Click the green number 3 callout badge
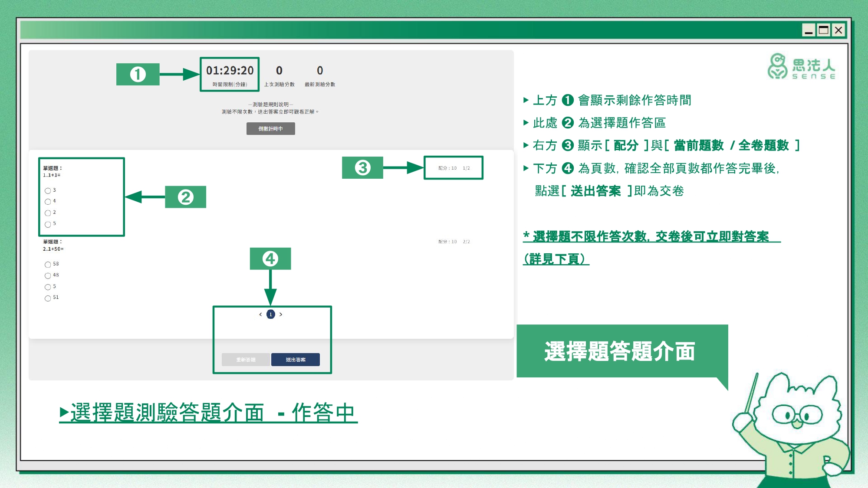The image size is (868, 488). tap(362, 167)
